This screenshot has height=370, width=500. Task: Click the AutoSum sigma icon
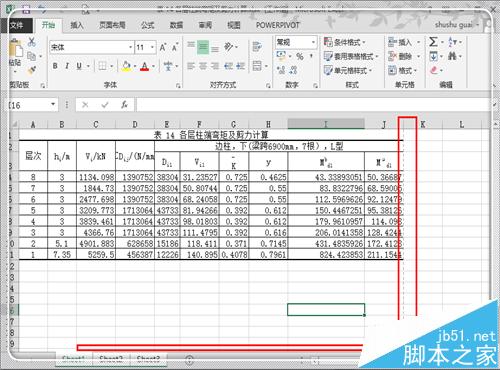[433, 42]
